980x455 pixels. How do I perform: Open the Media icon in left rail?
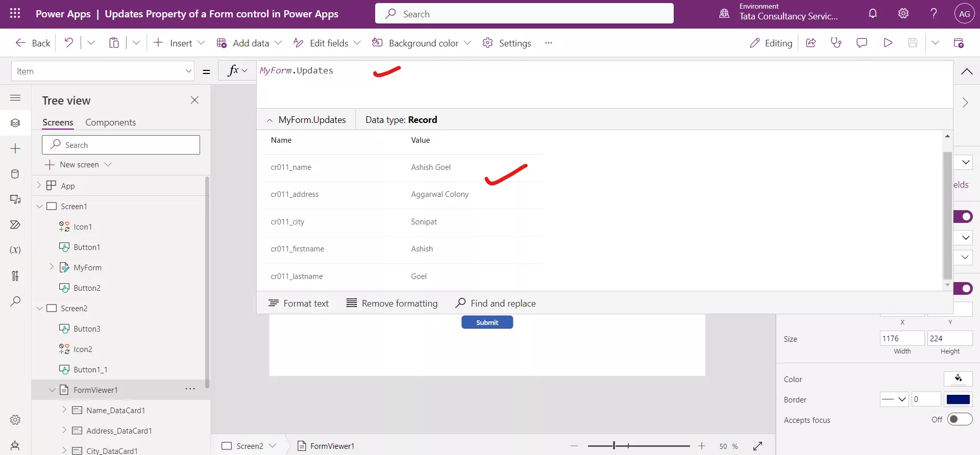(15, 199)
